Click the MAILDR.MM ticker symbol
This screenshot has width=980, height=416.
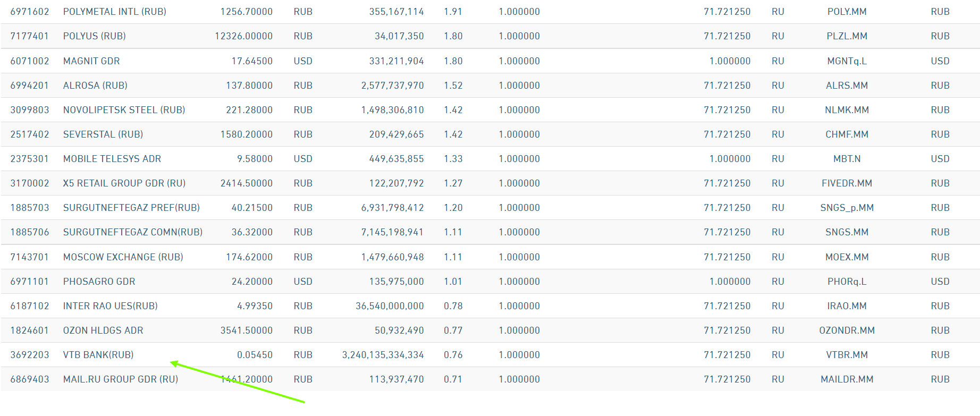pyautogui.click(x=847, y=379)
